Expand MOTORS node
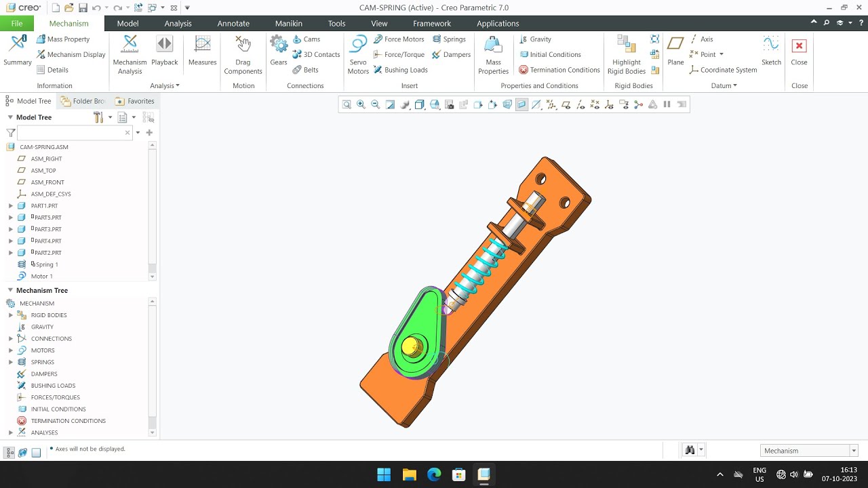868x488 pixels. (11, 350)
